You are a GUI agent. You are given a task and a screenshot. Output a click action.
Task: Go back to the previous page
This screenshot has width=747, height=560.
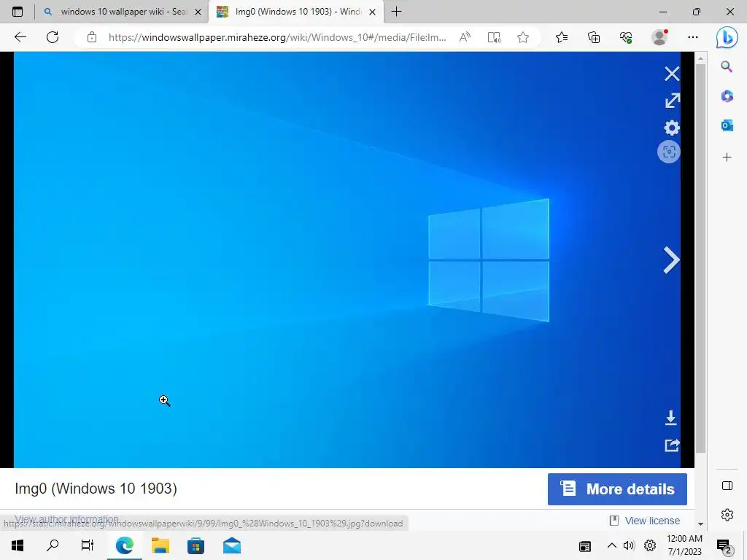pos(20,37)
